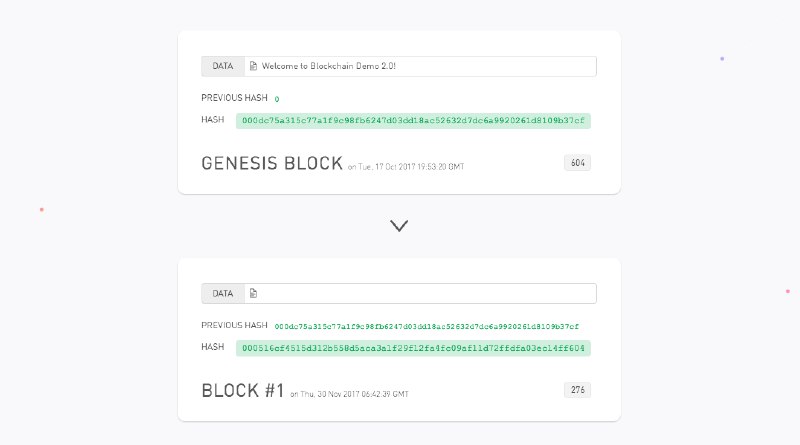Click the Genesis block timestamp text

pyautogui.click(x=406, y=167)
